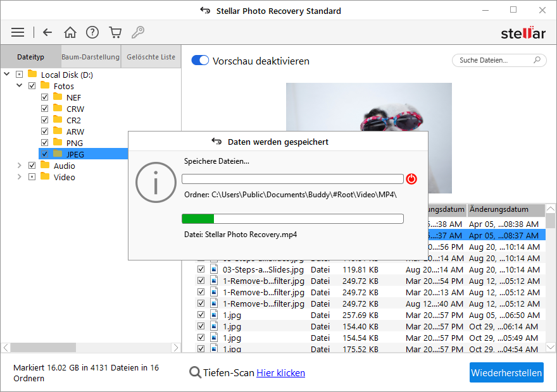Toggle the Vorschau deaktivieren switch
Viewport: 557px width, 392px height.
[x=200, y=61]
